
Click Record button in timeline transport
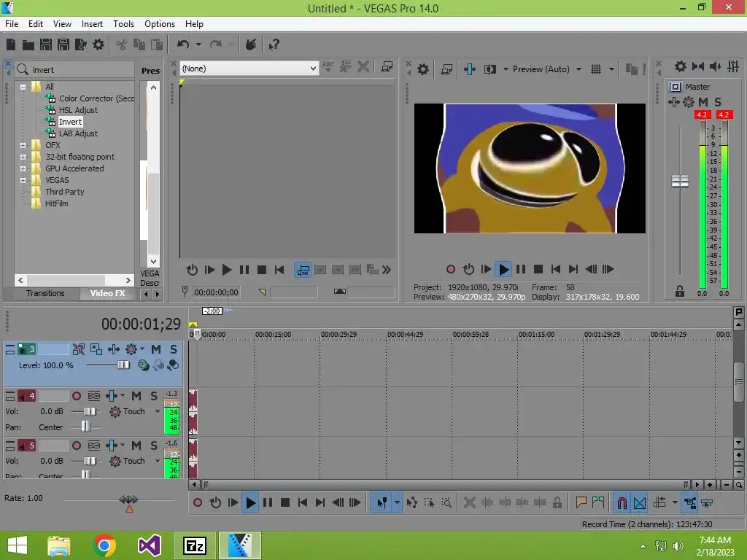point(198,502)
